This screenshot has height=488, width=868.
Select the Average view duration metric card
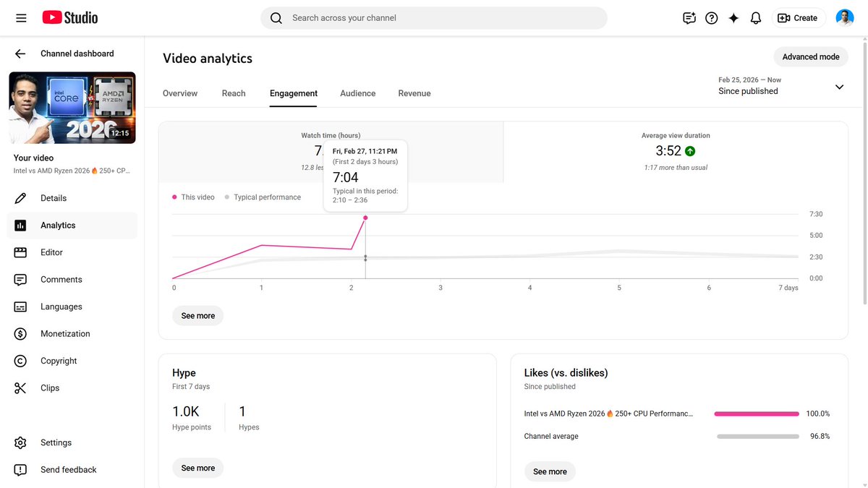click(x=676, y=152)
